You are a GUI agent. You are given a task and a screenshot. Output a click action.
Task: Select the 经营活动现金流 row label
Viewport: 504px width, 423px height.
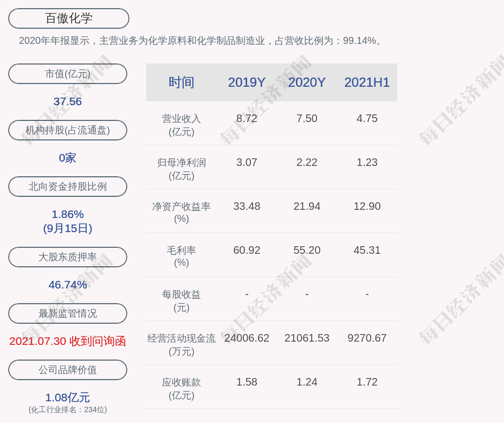pos(182,344)
